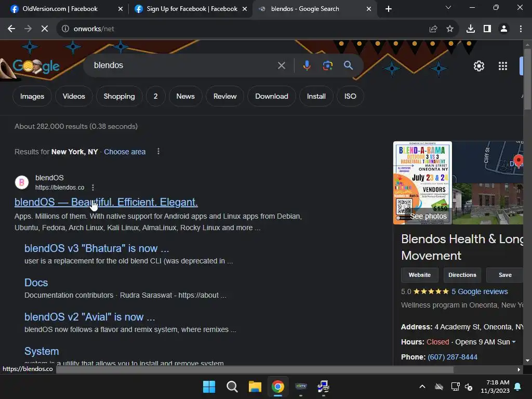Click the Google doodle logo

point(36,66)
